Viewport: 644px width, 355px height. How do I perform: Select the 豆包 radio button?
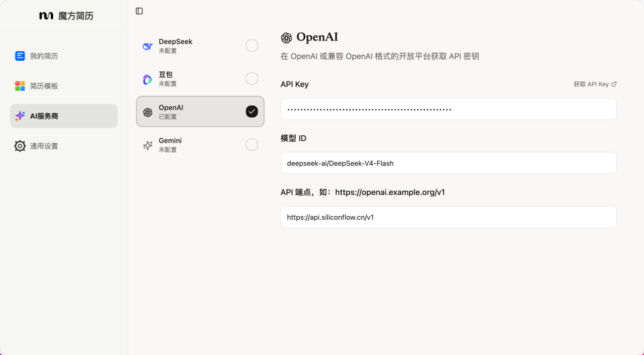click(x=252, y=79)
